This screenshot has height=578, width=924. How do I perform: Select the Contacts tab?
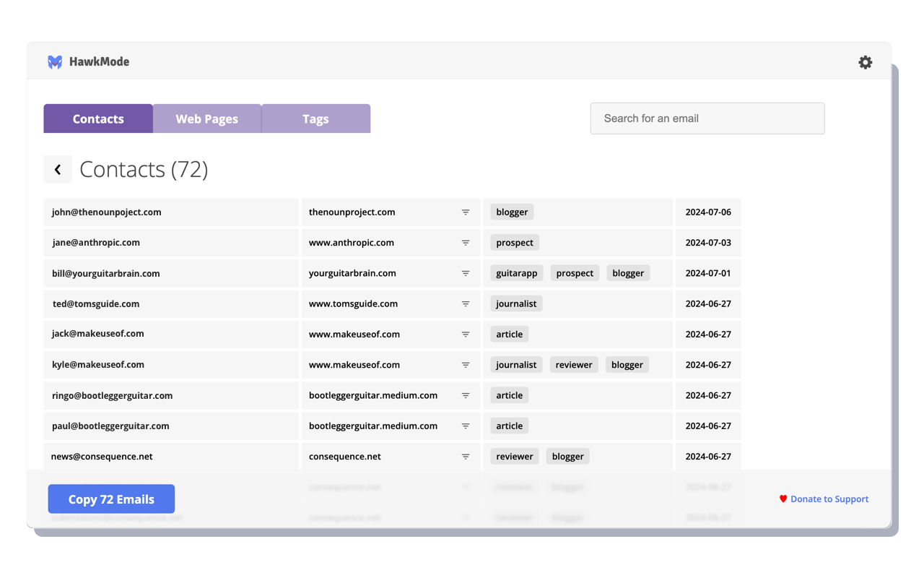pos(97,118)
